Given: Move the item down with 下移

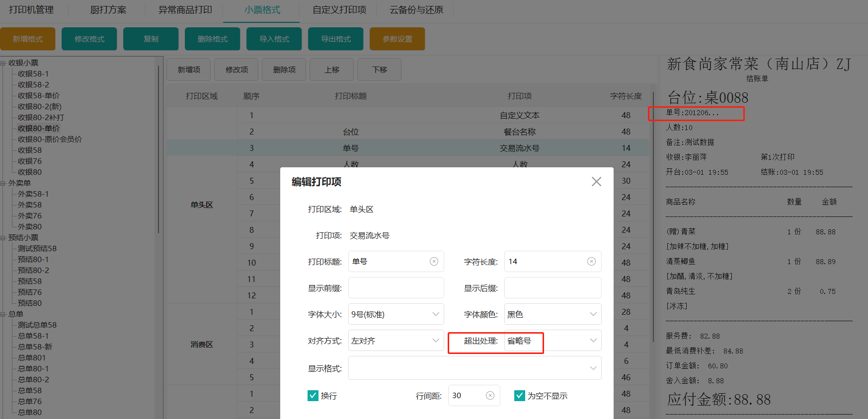Looking at the screenshot, I should (x=380, y=70).
